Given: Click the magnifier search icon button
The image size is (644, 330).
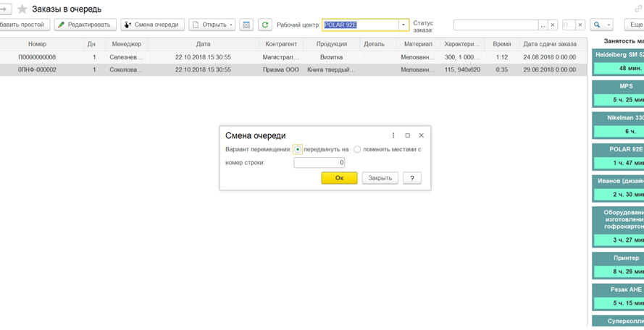Looking at the screenshot, I should (598, 25).
